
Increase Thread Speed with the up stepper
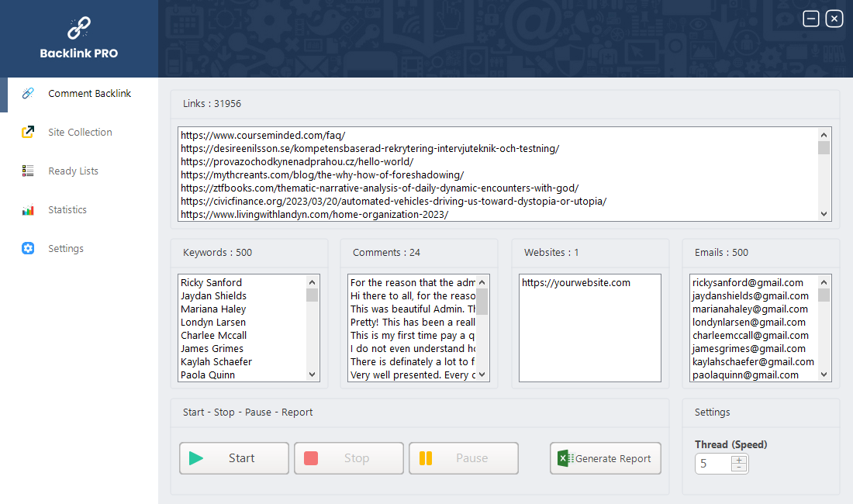[739, 459]
